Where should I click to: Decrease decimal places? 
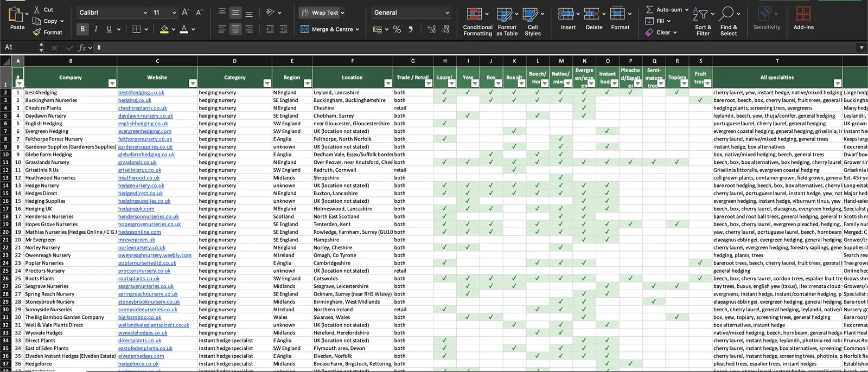coord(445,29)
